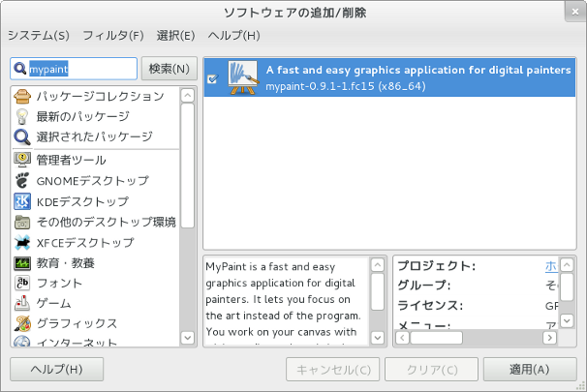587x392 pixels.
Task: Click the フォント font icon
Action: 22,284
